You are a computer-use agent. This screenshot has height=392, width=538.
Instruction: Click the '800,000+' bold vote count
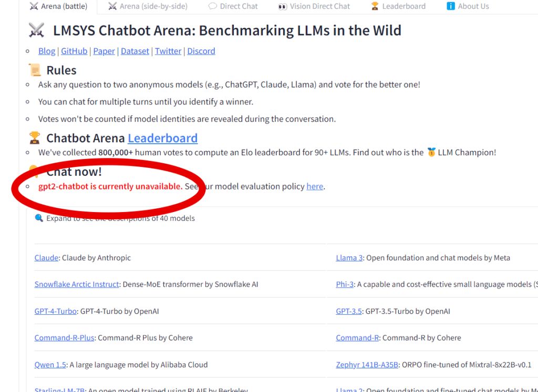(115, 152)
